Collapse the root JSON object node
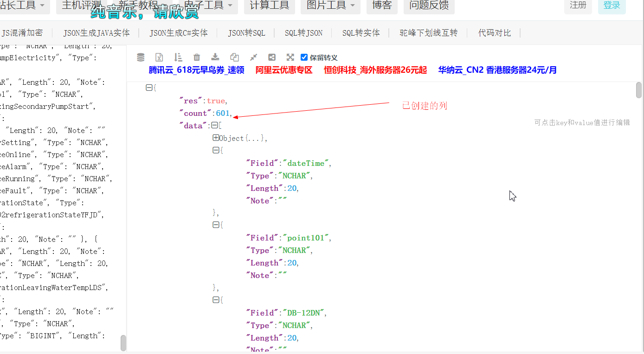 point(149,88)
